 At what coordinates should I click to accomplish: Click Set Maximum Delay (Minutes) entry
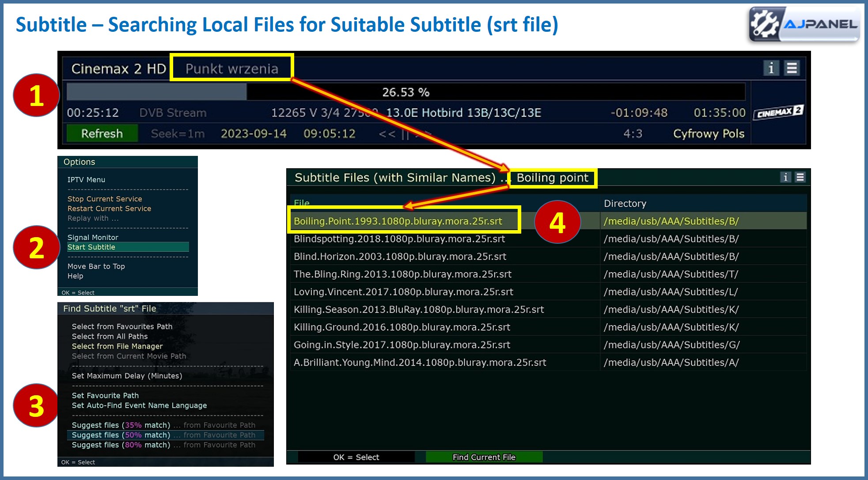pos(127,376)
